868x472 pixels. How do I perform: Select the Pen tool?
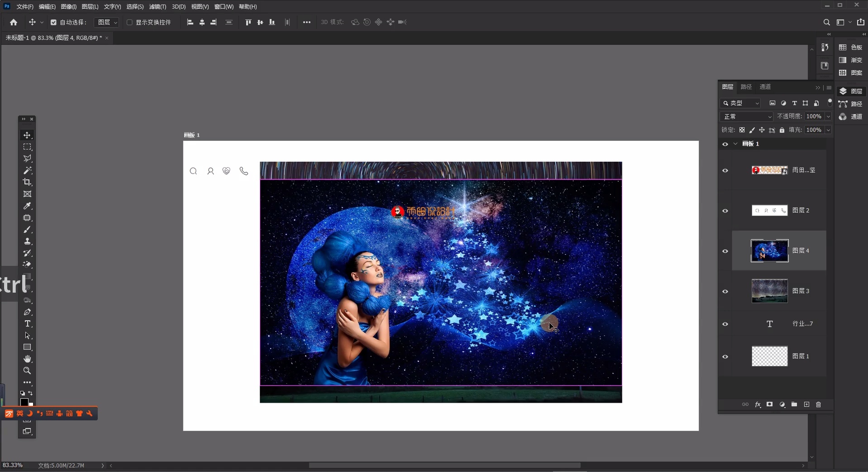27,312
